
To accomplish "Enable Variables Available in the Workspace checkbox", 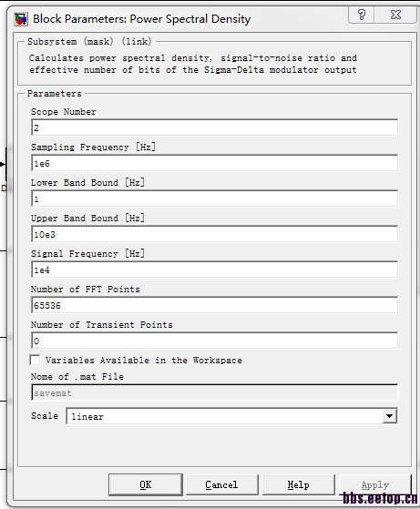I will coord(35,360).
